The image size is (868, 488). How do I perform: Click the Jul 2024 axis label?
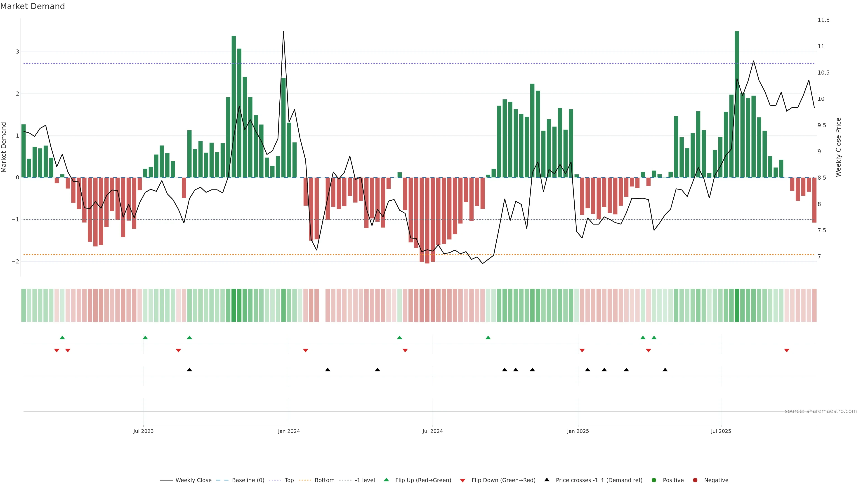click(x=433, y=431)
